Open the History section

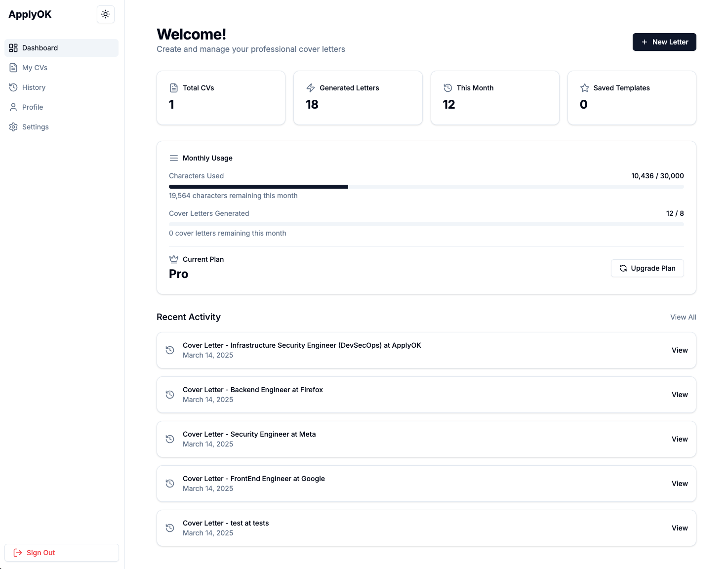(x=62, y=87)
